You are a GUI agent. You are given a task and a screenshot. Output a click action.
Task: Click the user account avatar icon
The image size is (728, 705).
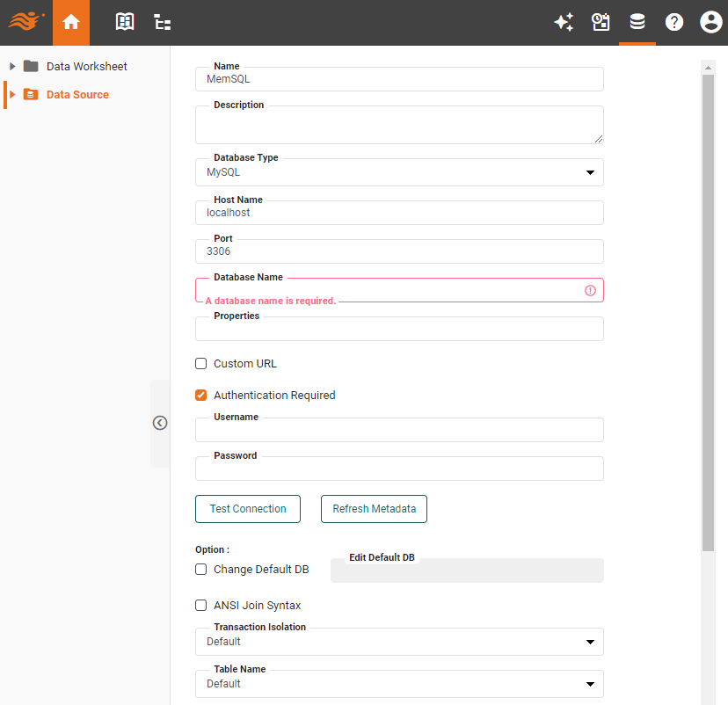tap(710, 22)
